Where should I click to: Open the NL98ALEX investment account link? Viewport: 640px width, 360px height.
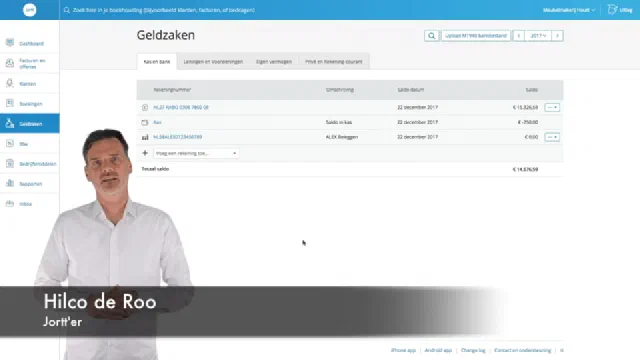(x=178, y=137)
